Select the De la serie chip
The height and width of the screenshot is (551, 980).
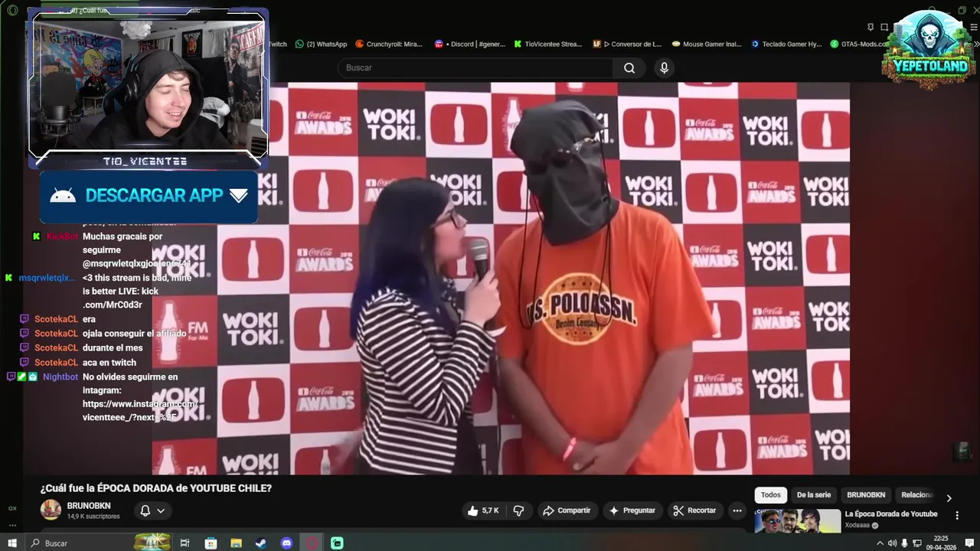[813, 495]
